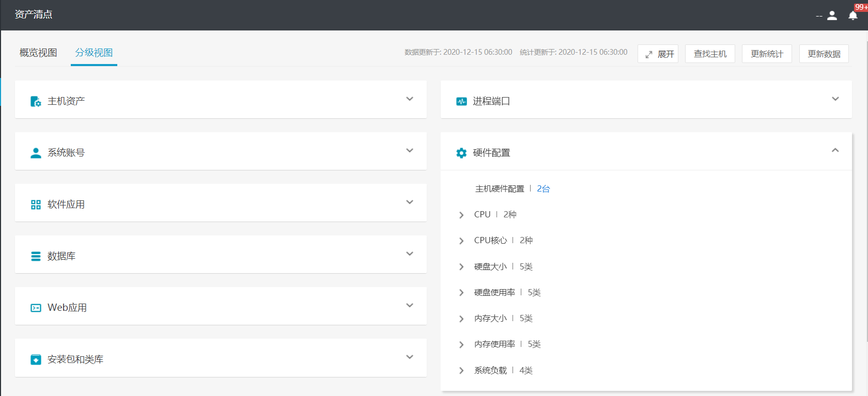Click the 内存使用率 row label

pyautogui.click(x=494, y=344)
